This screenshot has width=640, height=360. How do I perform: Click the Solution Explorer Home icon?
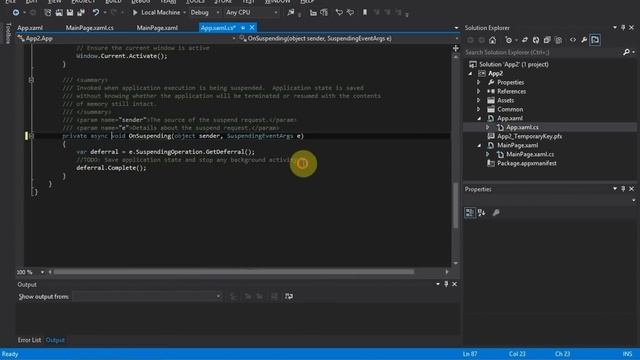[x=493, y=40]
